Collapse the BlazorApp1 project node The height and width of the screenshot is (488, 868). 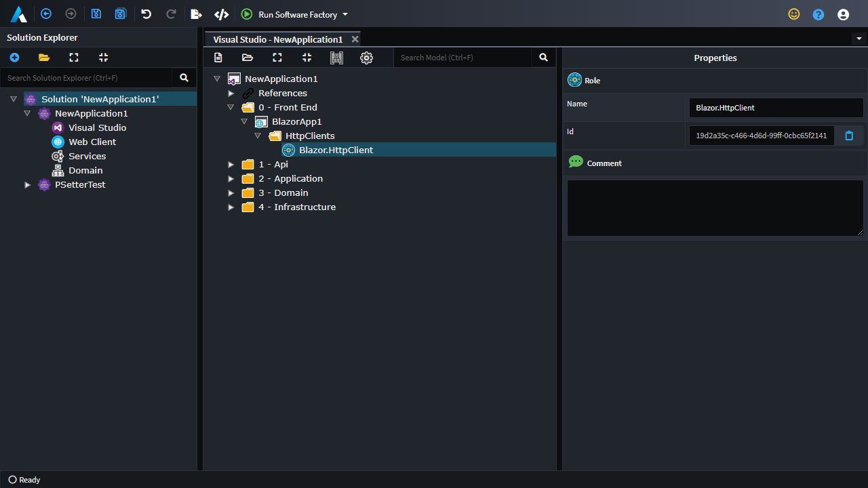click(x=244, y=121)
